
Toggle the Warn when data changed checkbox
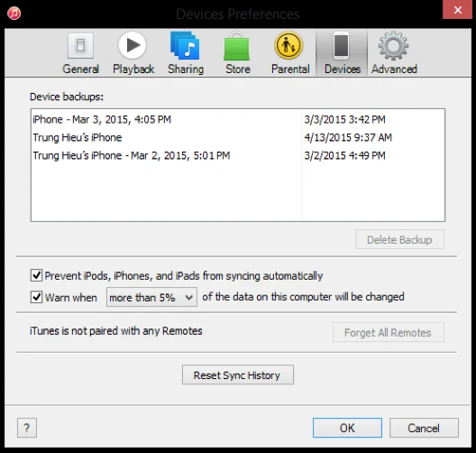[36, 297]
